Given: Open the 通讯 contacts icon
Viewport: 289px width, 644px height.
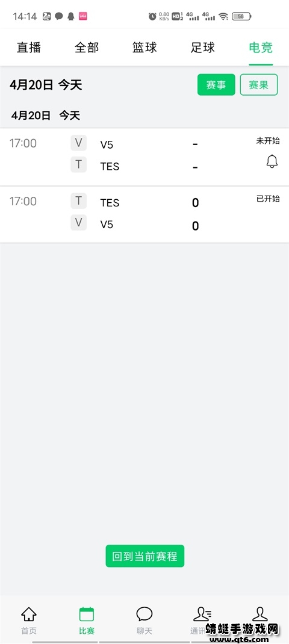Looking at the screenshot, I should 202,615.
